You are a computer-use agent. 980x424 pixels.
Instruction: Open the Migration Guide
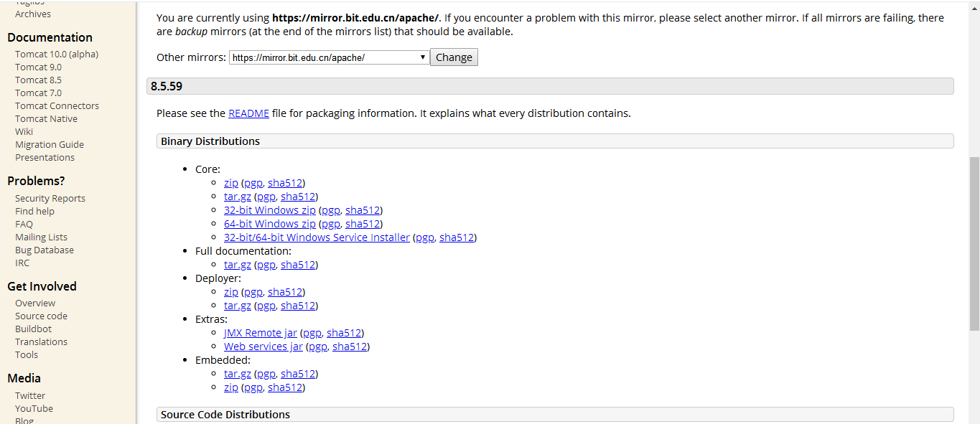[50, 144]
